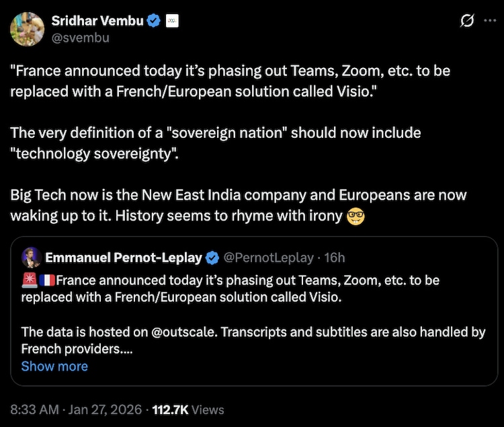Click the siren emoji in quoted post
Viewport: 504px width, 427px height.
coord(30,280)
